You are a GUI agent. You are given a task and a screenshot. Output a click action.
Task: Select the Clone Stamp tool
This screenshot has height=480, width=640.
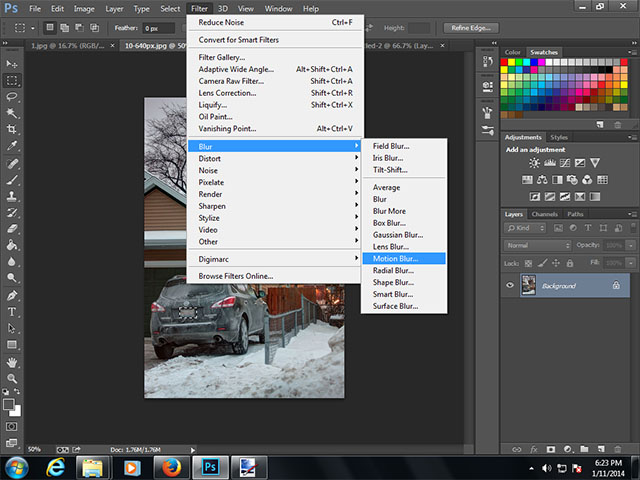point(12,196)
